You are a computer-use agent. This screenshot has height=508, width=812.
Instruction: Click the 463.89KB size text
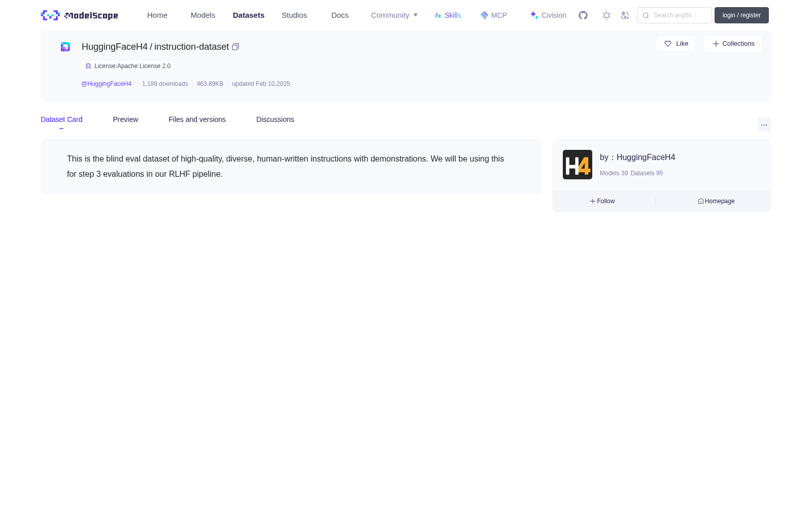(x=210, y=84)
